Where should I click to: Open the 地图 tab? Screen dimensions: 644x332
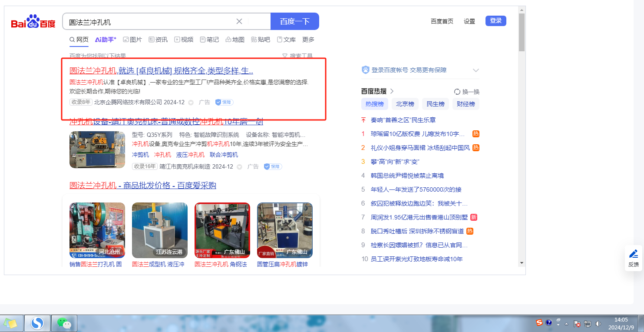235,40
